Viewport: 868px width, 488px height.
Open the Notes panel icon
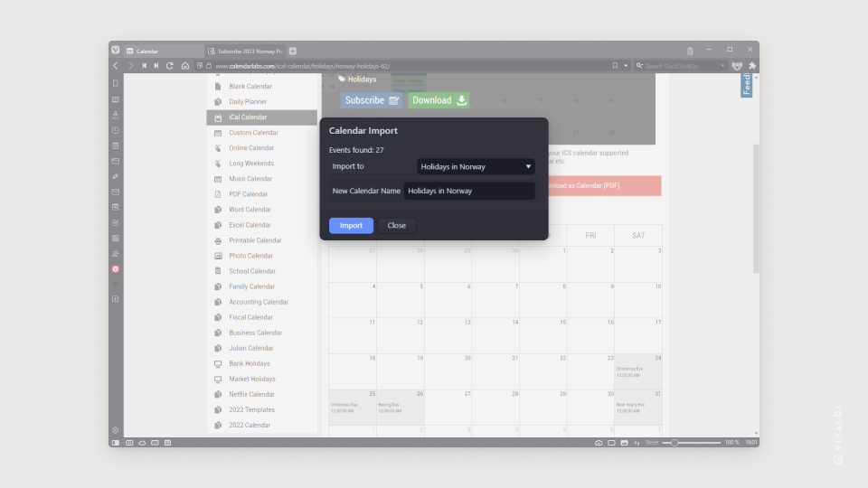coord(116,146)
